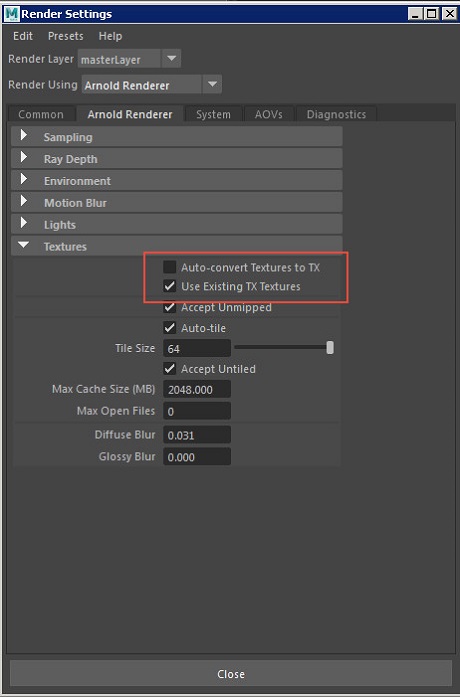
Task: Uncheck Use Existing TX Textures
Action: tap(169, 286)
